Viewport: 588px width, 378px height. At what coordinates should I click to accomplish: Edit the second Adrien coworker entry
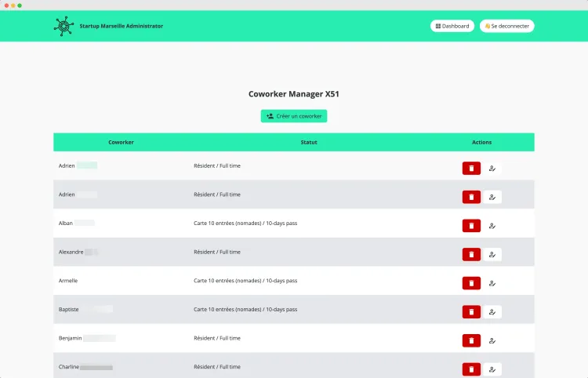[x=492, y=197]
